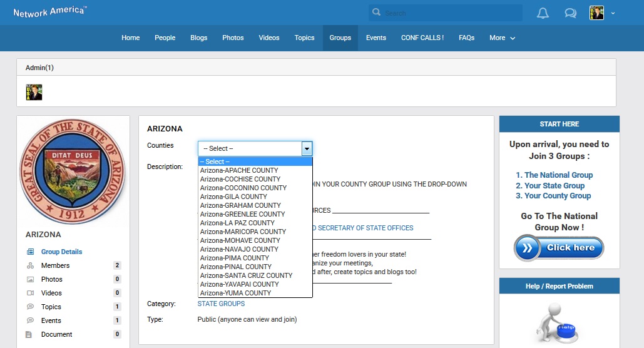Open the messages chat bubble icon
The width and height of the screenshot is (644, 348).
pyautogui.click(x=570, y=13)
